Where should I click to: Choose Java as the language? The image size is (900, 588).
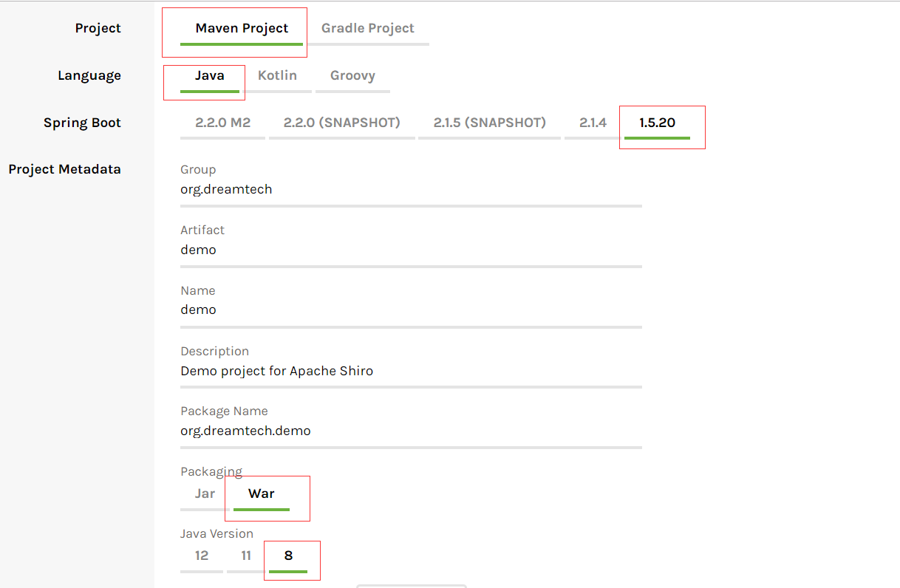click(210, 76)
